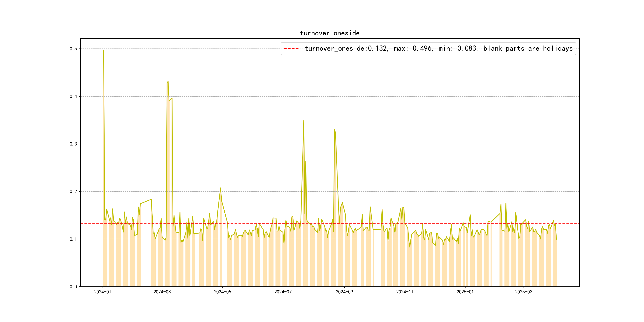Click the 0.5 y-axis tick label
Image resolution: width=644 pixels, height=322 pixels.
73,49
